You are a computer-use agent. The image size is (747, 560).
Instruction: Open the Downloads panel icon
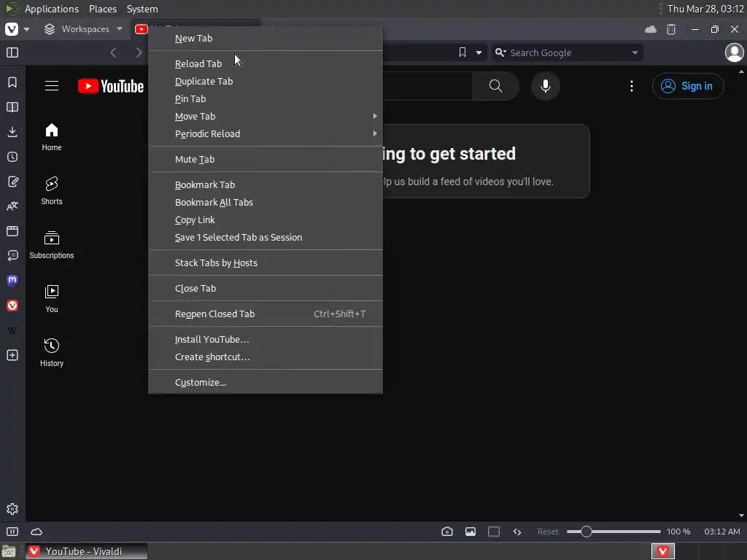pyautogui.click(x=12, y=132)
